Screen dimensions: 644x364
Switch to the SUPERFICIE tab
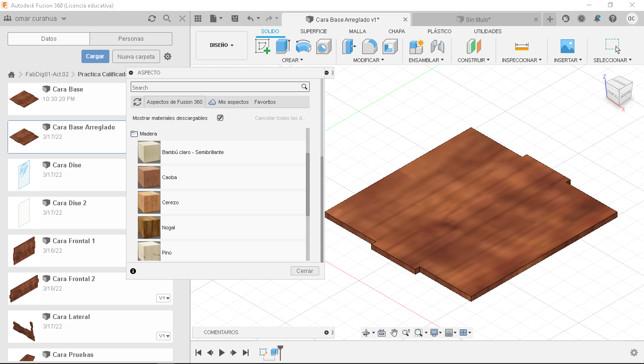coord(313,31)
